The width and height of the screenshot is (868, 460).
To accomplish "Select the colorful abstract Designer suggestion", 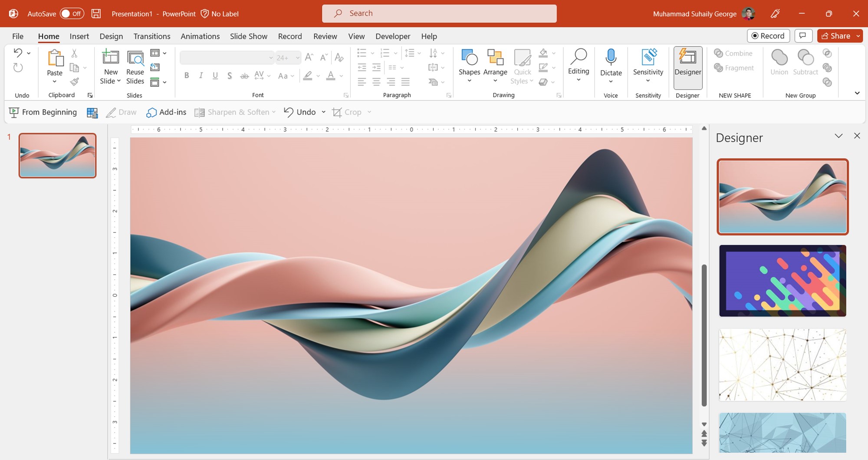I will (782, 281).
